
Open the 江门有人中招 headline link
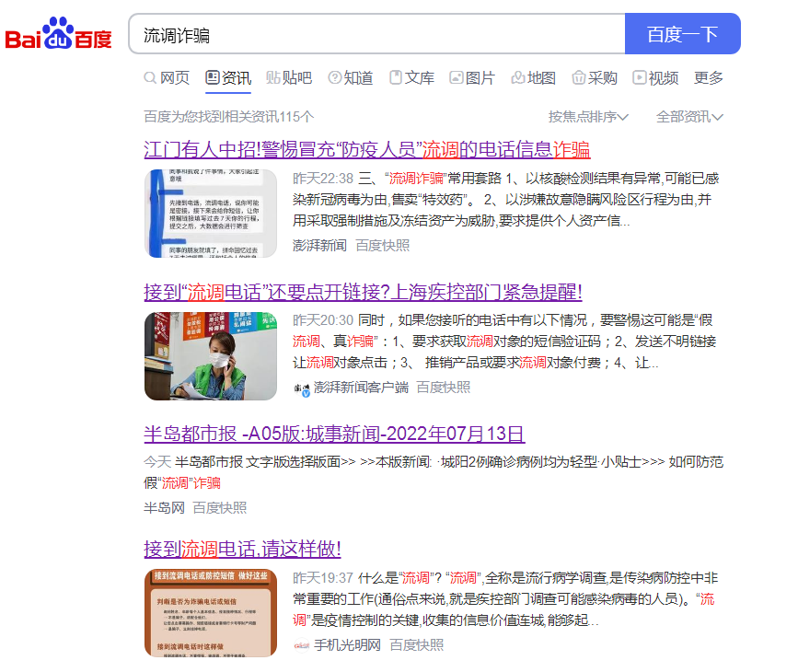pos(366,150)
